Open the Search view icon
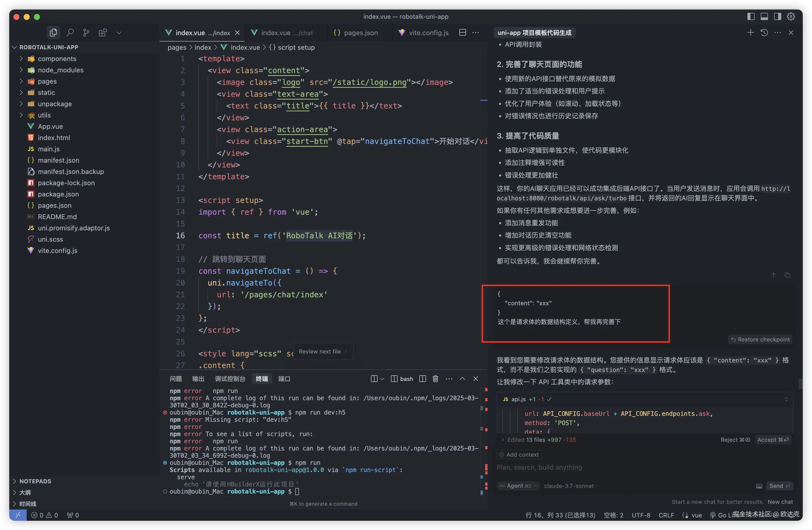The image size is (812, 530). click(x=70, y=33)
